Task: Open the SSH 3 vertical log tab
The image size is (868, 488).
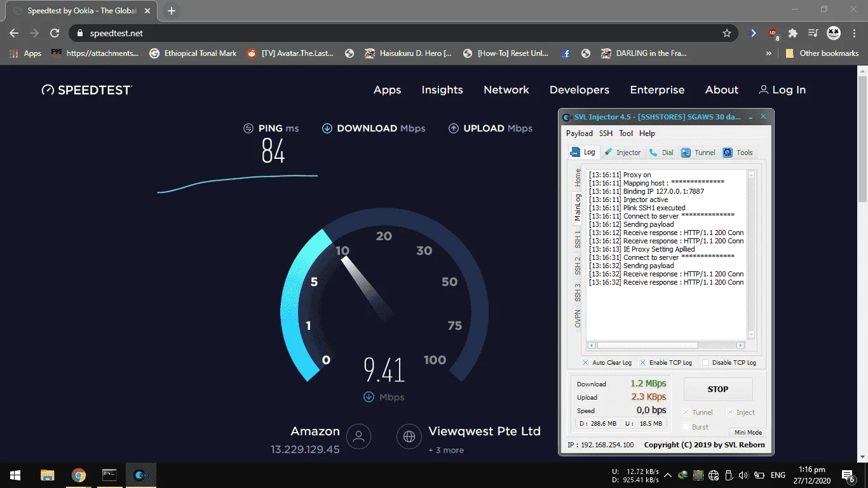Action: coord(578,292)
